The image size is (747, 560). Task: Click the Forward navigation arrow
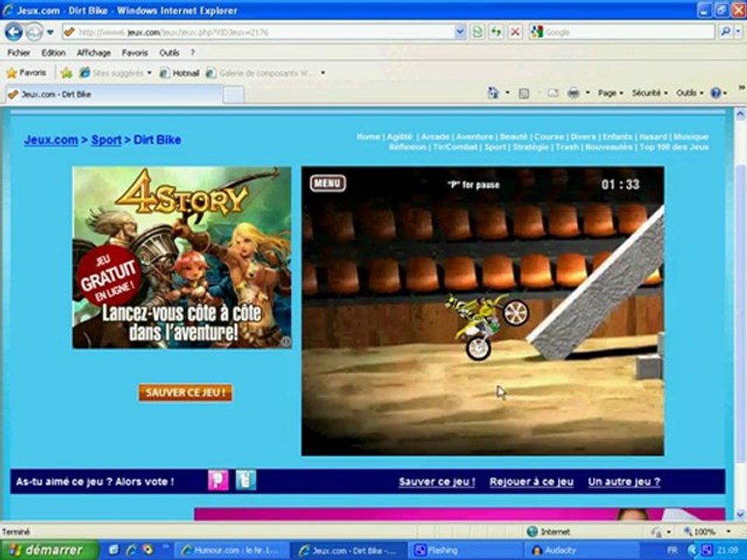tap(33, 33)
